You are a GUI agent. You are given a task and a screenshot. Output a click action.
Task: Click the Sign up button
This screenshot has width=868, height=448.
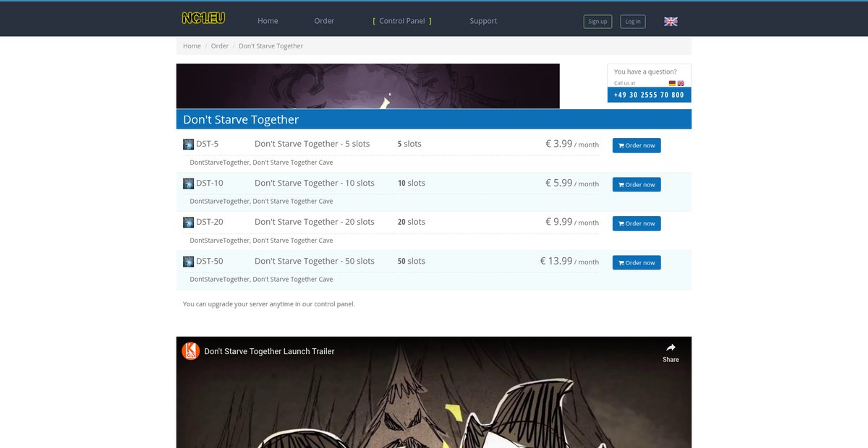597,22
